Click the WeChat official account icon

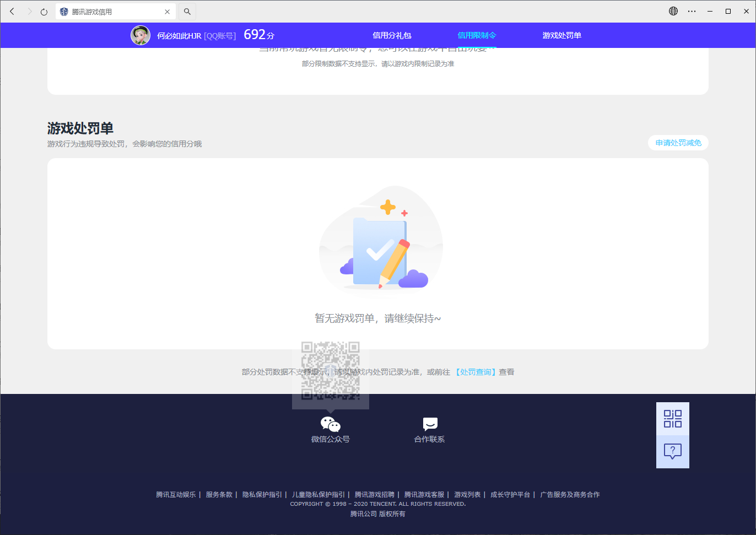(331, 424)
